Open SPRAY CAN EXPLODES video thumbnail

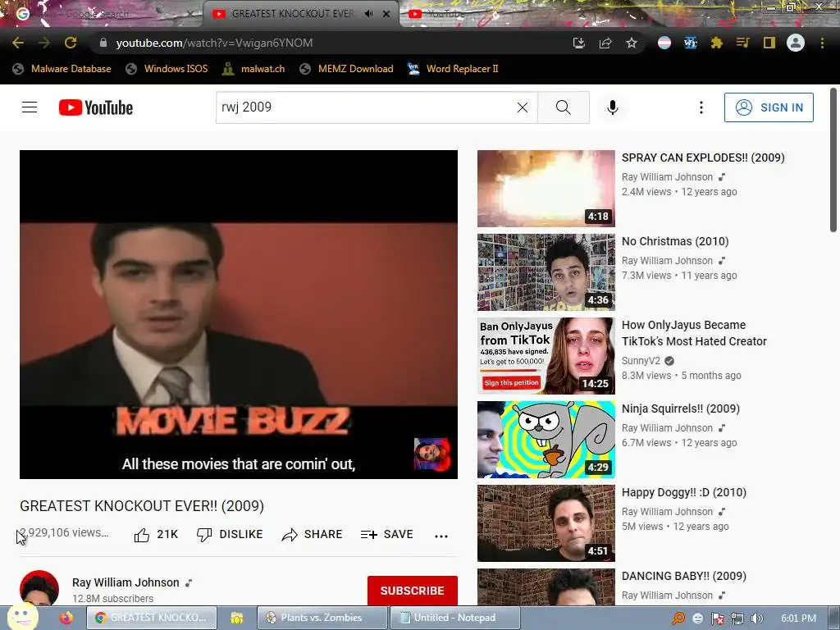[546, 189]
